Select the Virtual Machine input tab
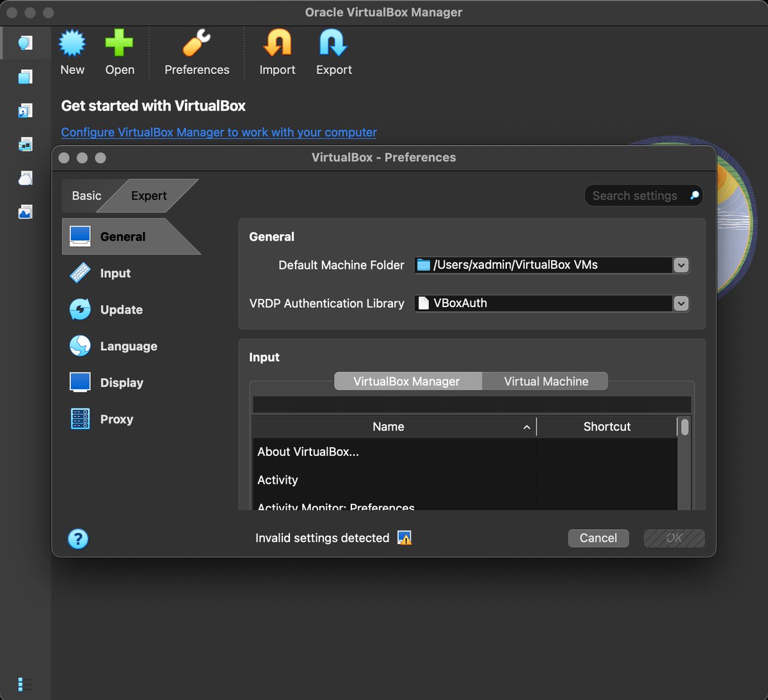 pos(546,381)
